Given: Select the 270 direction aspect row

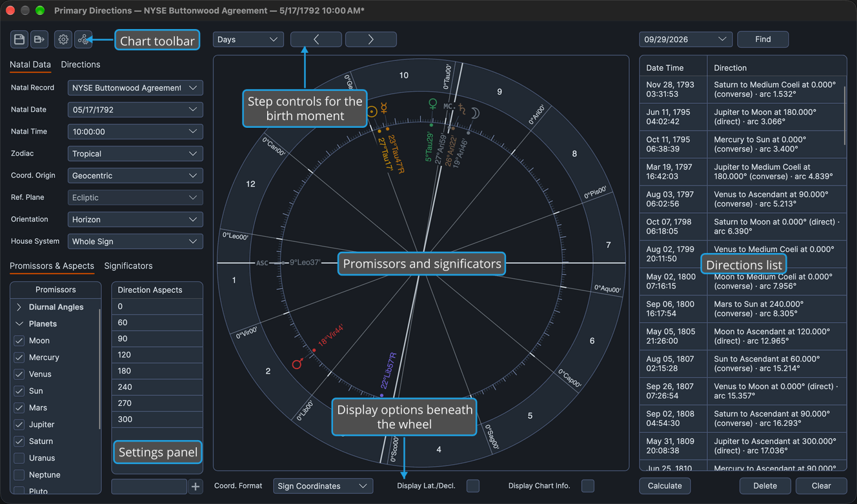Looking at the screenshot, I should (x=157, y=403).
